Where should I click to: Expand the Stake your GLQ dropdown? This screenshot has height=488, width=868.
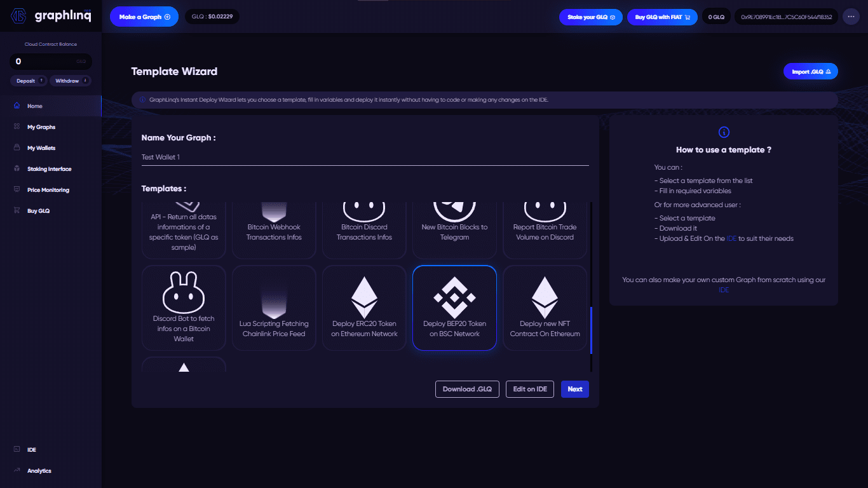tap(590, 17)
